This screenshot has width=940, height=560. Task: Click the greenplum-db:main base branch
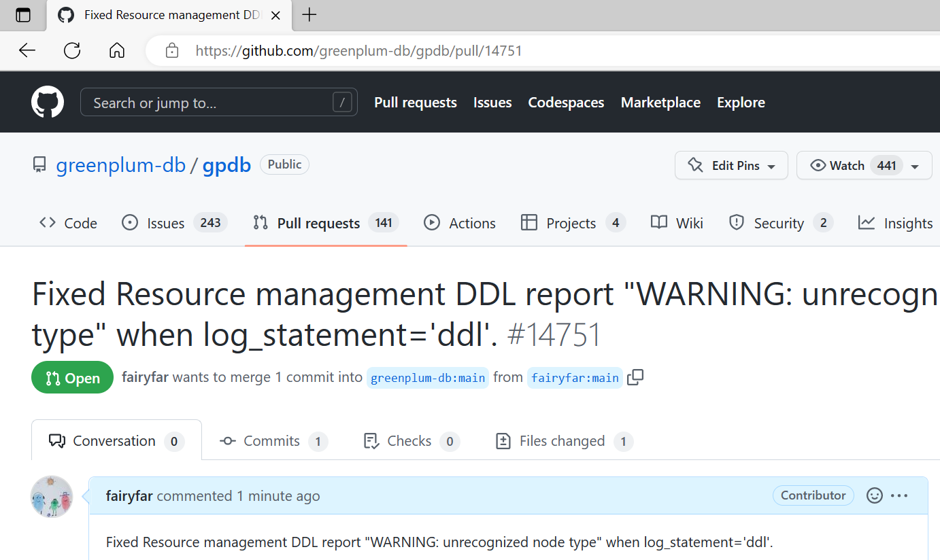coord(428,378)
